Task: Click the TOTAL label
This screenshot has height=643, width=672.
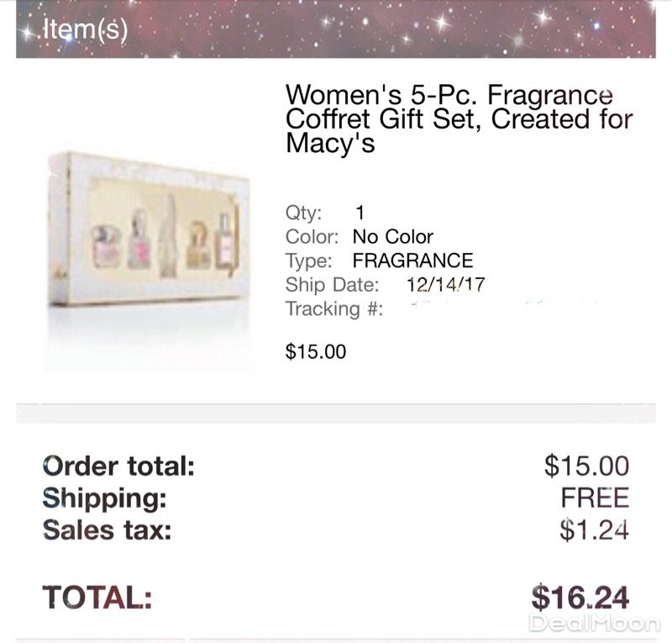Action: pyautogui.click(x=97, y=597)
